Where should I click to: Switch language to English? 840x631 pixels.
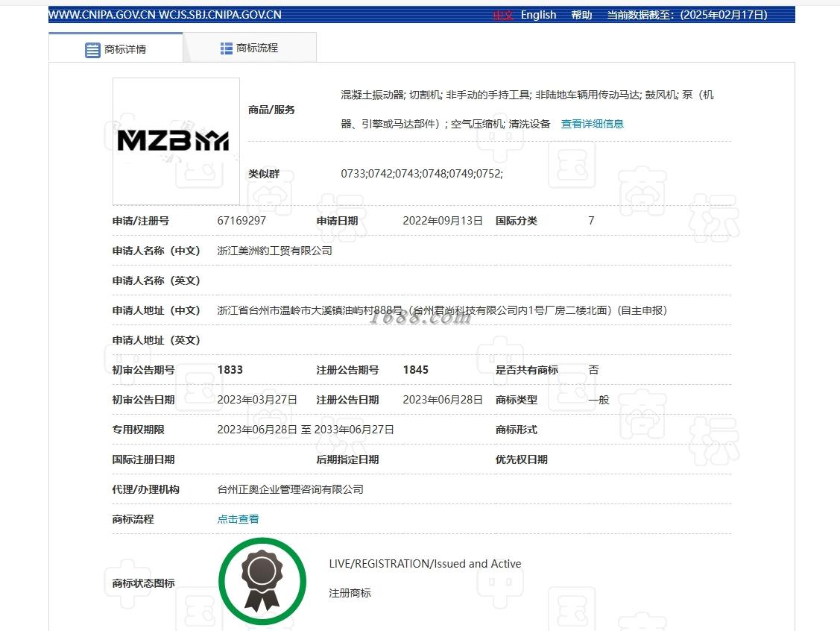(538, 15)
